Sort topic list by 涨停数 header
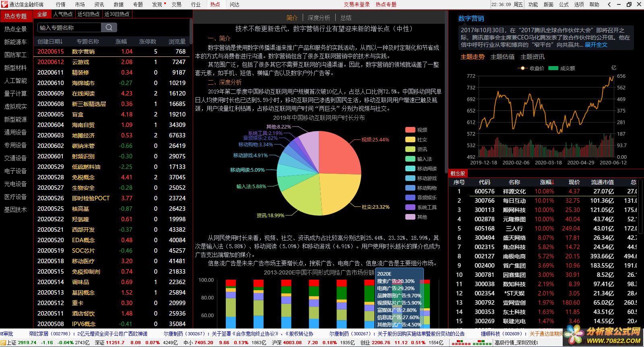644x347 pixels. (x=148, y=41)
